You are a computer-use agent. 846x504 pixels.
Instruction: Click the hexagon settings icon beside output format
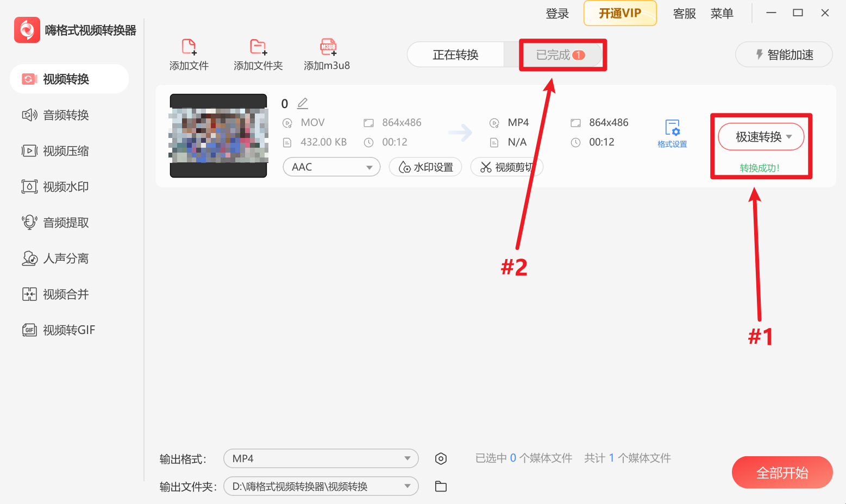coord(441,459)
